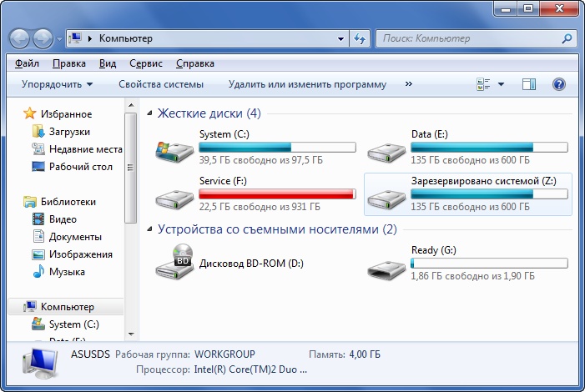
Task: Open the Сервис menu
Action: (x=146, y=63)
